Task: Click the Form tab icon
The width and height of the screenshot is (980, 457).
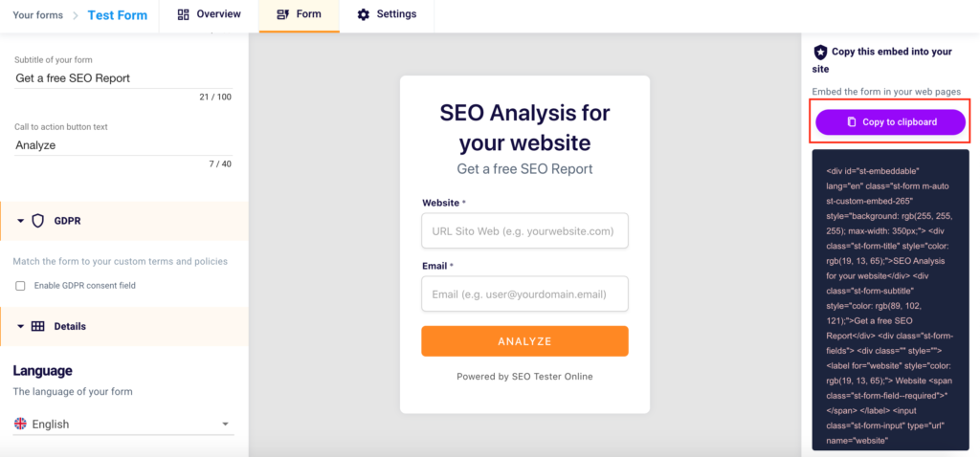Action: pos(281,14)
